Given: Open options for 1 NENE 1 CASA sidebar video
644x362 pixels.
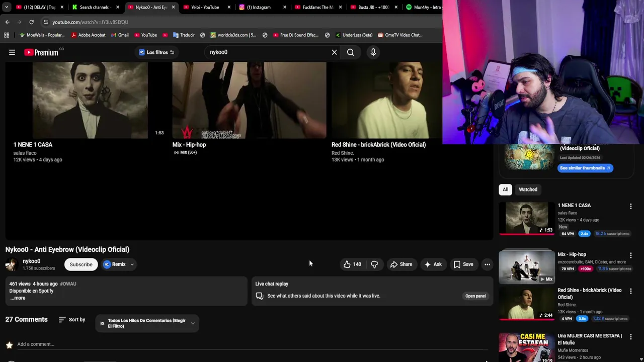Looking at the screenshot, I should 630,206.
